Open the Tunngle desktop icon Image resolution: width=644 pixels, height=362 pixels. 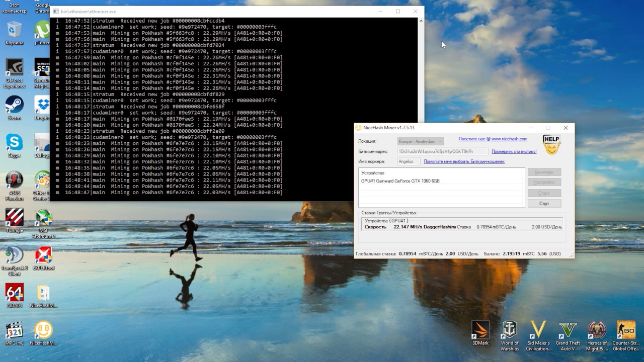[x=15, y=221]
